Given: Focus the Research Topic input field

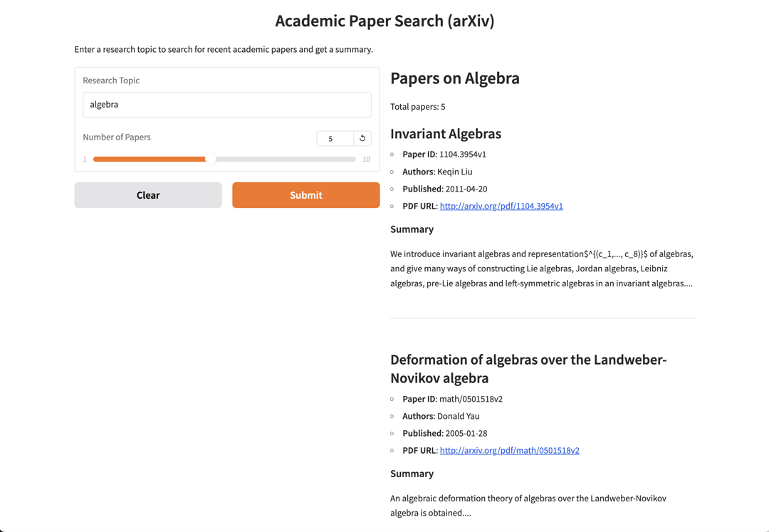Looking at the screenshot, I should [226, 104].
